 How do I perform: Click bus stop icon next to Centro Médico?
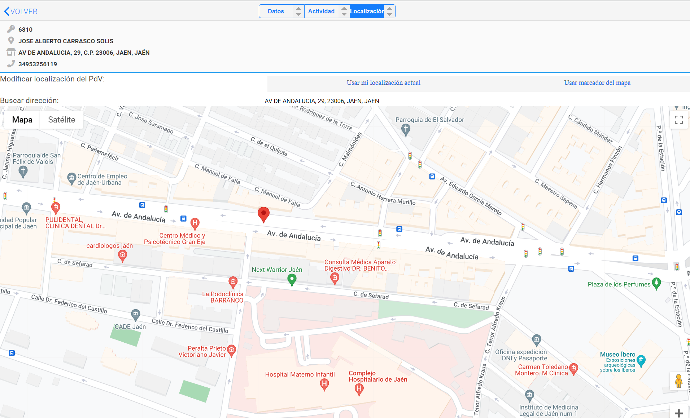click(184, 219)
